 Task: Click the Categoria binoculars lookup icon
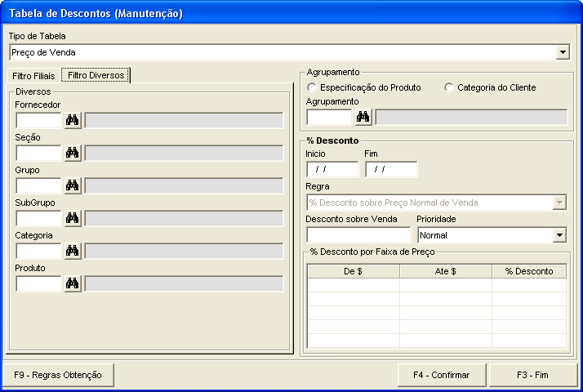click(x=73, y=251)
